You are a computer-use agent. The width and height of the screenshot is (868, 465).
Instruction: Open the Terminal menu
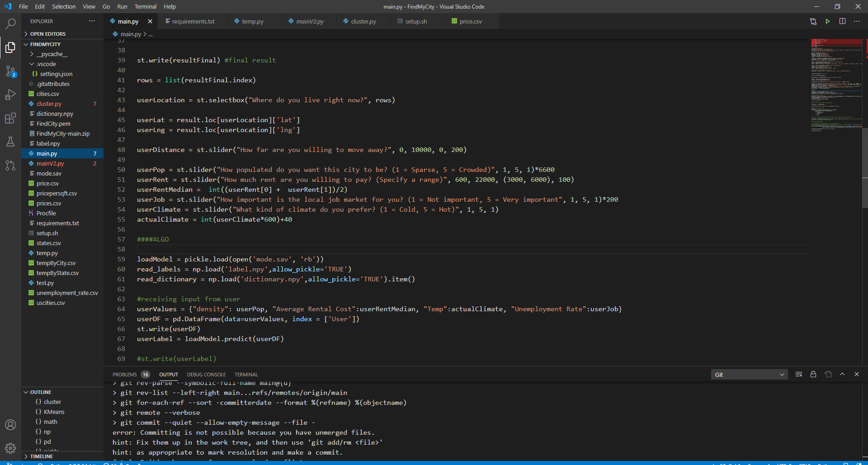(145, 6)
